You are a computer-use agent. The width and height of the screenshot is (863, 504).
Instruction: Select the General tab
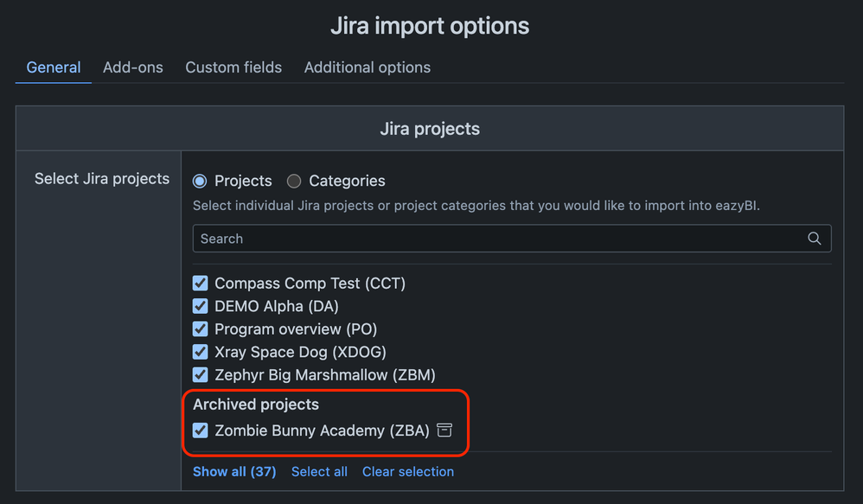53,67
